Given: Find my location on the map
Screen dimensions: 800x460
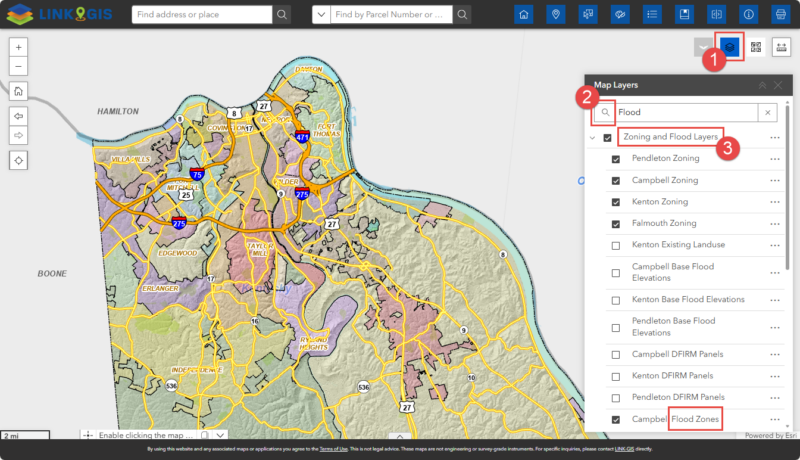Looking at the screenshot, I should point(18,161).
